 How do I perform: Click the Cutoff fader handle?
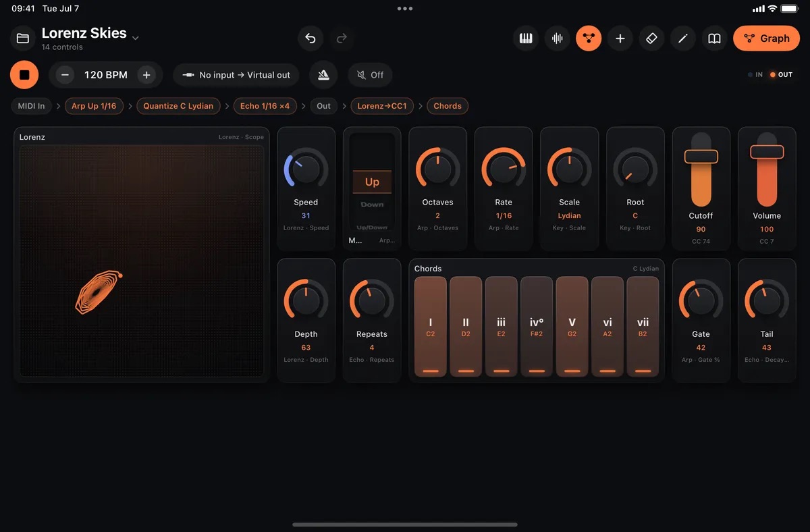point(701,156)
